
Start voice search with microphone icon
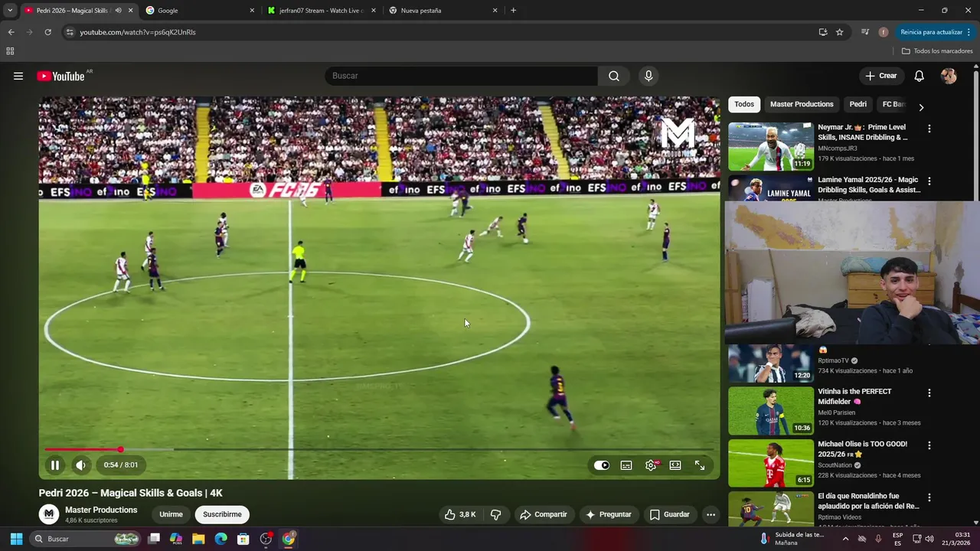tap(648, 76)
